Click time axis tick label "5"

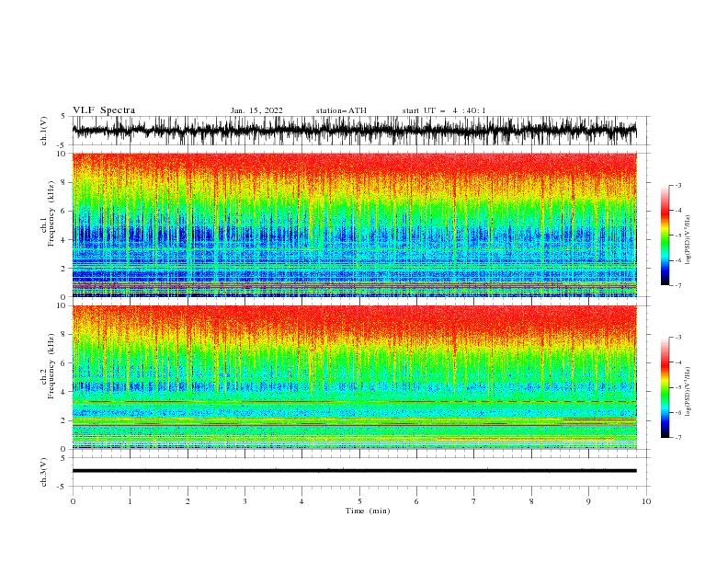coord(359,501)
